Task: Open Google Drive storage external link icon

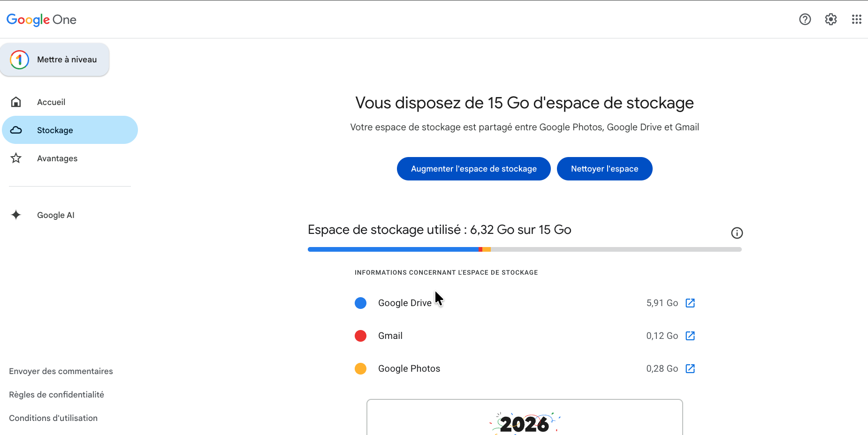Action: [690, 303]
